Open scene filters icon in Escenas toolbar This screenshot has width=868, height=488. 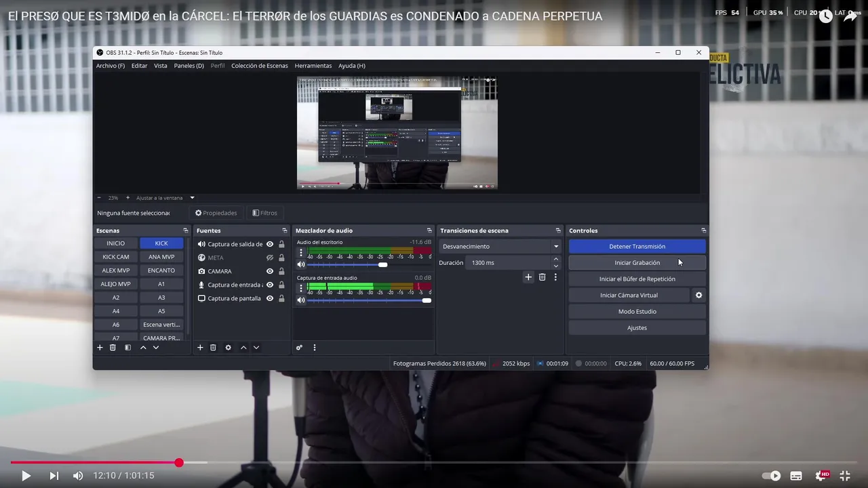127,348
